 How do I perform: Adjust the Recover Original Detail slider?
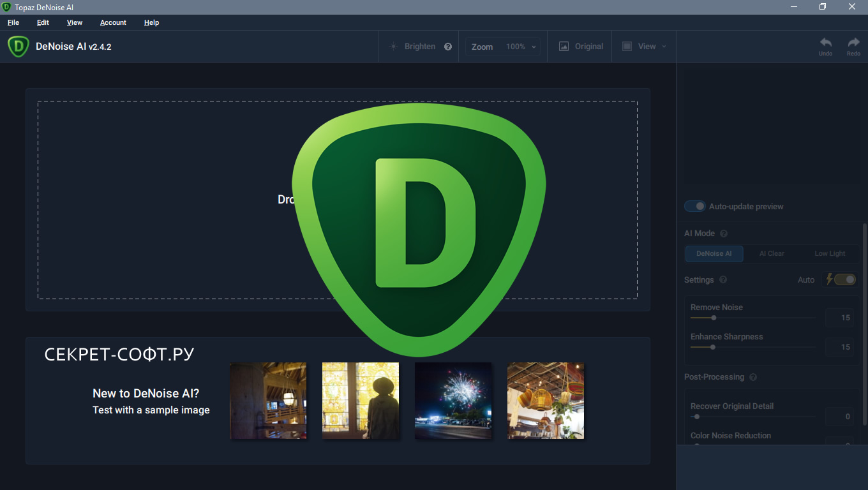point(753,417)
